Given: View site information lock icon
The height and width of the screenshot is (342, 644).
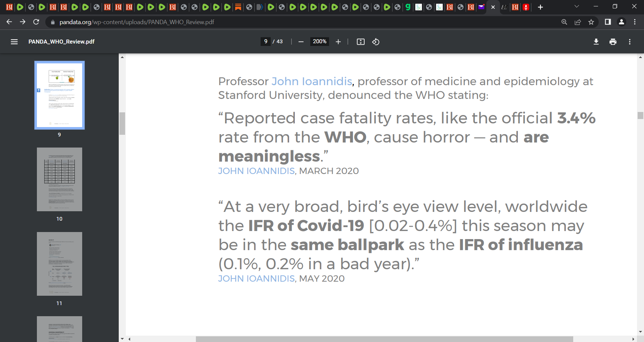Looking at the screenshot, I should [x=52, y=22].
